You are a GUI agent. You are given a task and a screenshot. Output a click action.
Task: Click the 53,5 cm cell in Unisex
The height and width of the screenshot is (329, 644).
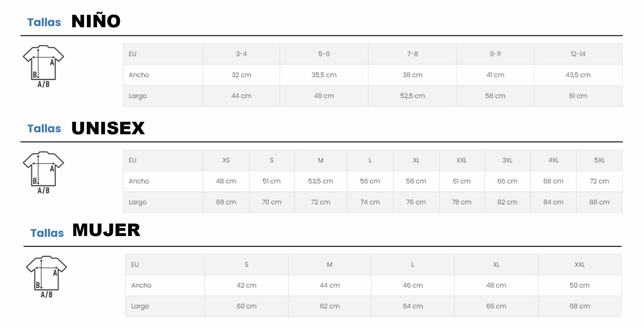pyautogui.click(x=320, y=181)
